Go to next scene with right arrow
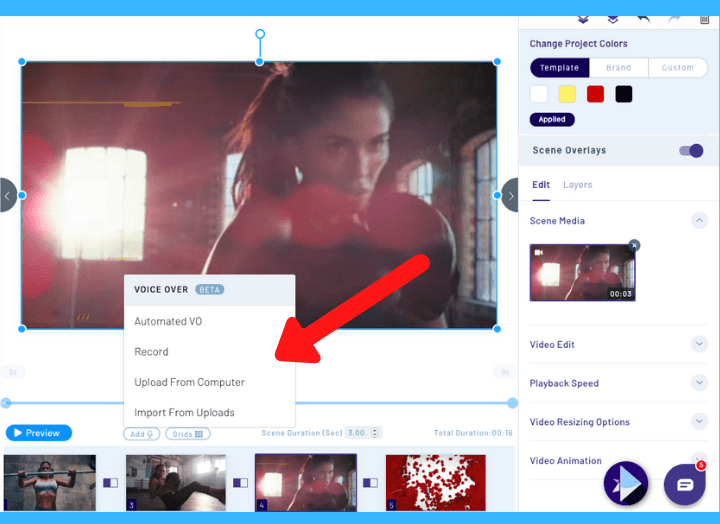The image size is (720, 524). coord(511,196)
